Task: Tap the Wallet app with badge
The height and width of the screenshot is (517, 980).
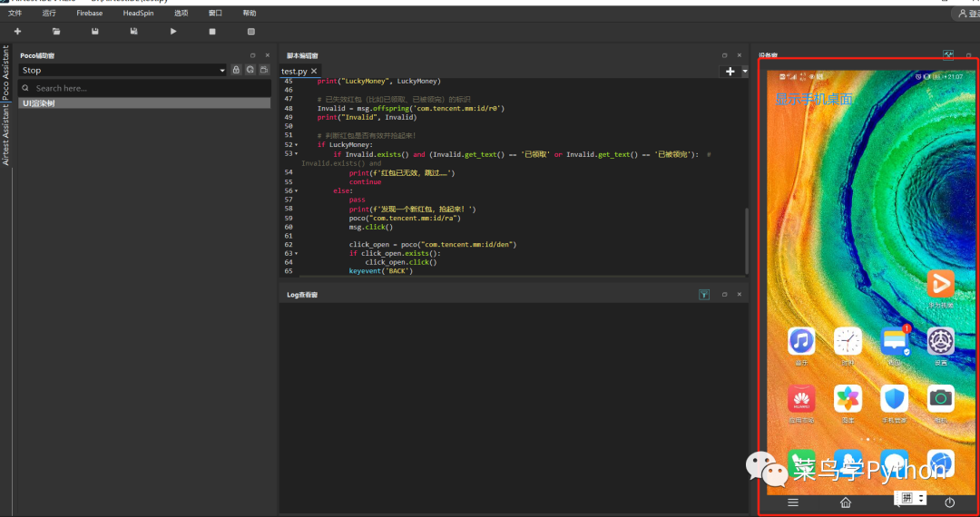Action: 895,341
